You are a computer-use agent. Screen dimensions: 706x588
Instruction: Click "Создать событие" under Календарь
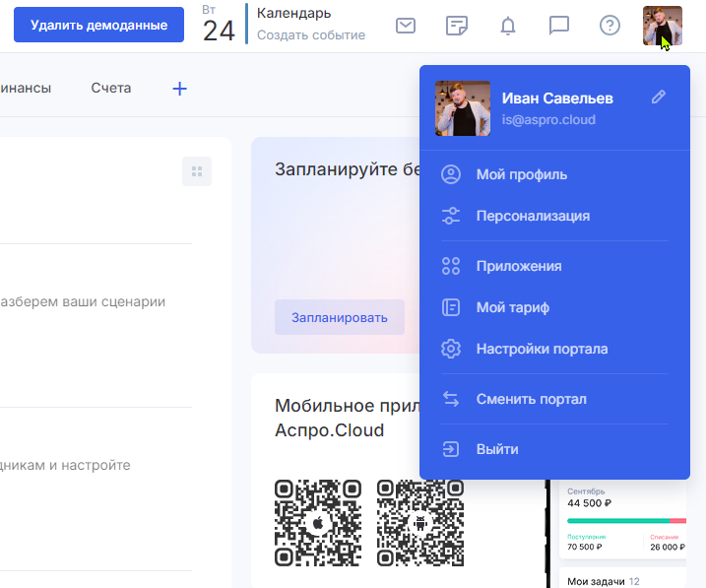point(311,35)
